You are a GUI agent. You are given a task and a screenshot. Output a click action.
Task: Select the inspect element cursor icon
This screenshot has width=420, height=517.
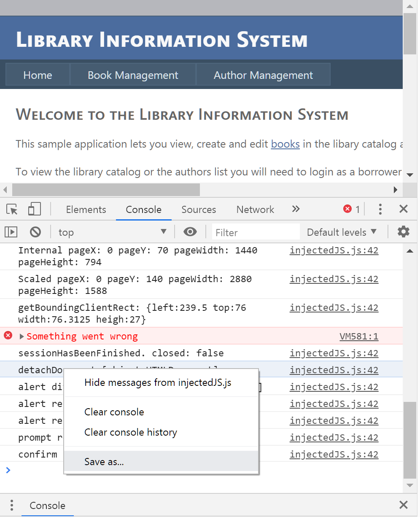pyautogui.click(x=12, y=209)
